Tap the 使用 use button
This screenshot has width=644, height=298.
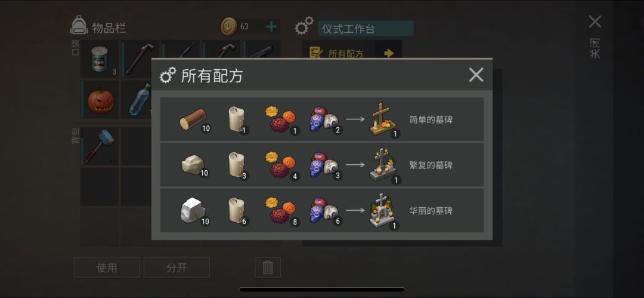click(x=107, y=268)
